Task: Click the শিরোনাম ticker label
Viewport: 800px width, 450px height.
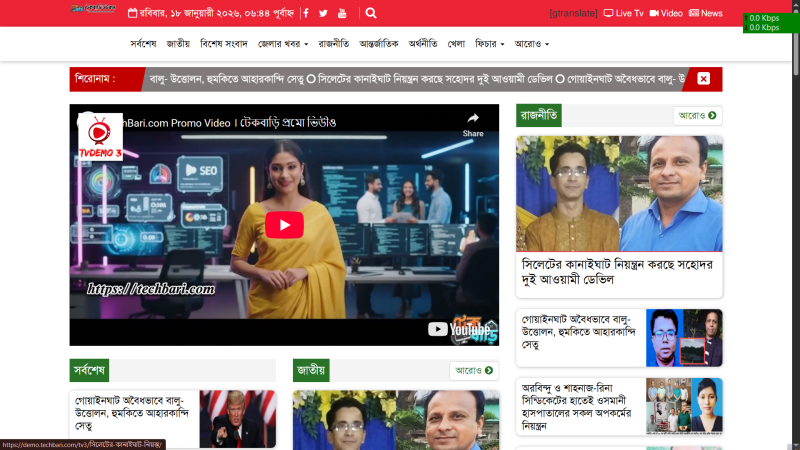Action: tap(95, 79)
